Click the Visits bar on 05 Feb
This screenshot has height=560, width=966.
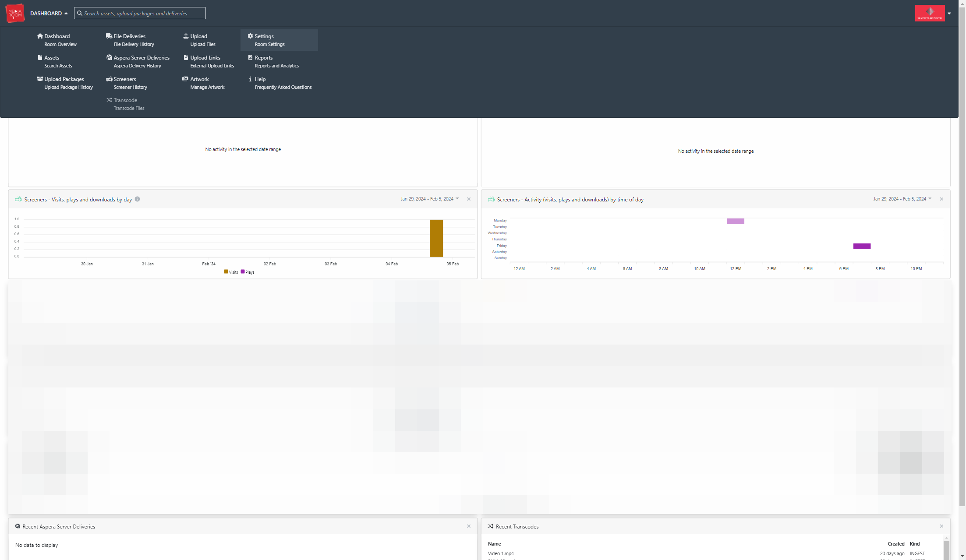click(436, 238)
